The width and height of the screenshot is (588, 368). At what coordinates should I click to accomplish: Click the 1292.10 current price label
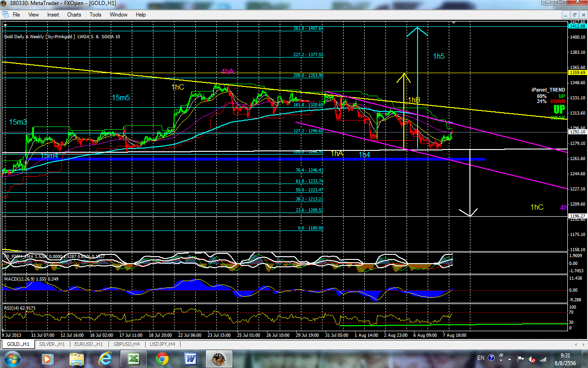(x=578, y=132)
